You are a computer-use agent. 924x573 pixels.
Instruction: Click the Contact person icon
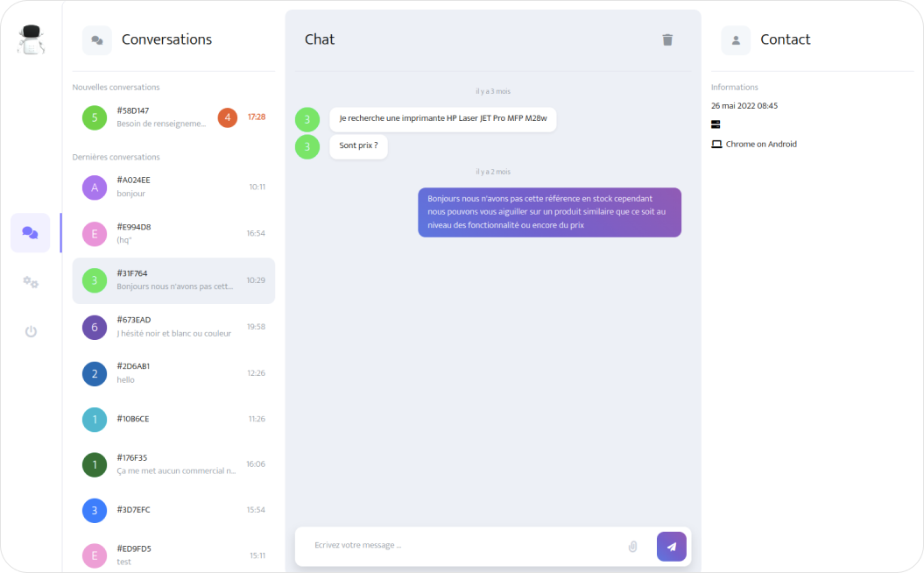tap(736, 40)
